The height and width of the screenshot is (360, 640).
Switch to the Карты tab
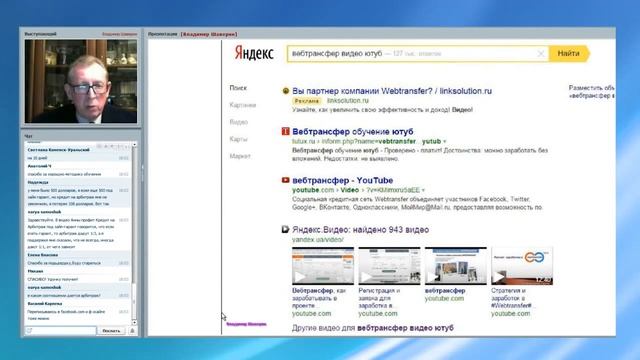238,139
